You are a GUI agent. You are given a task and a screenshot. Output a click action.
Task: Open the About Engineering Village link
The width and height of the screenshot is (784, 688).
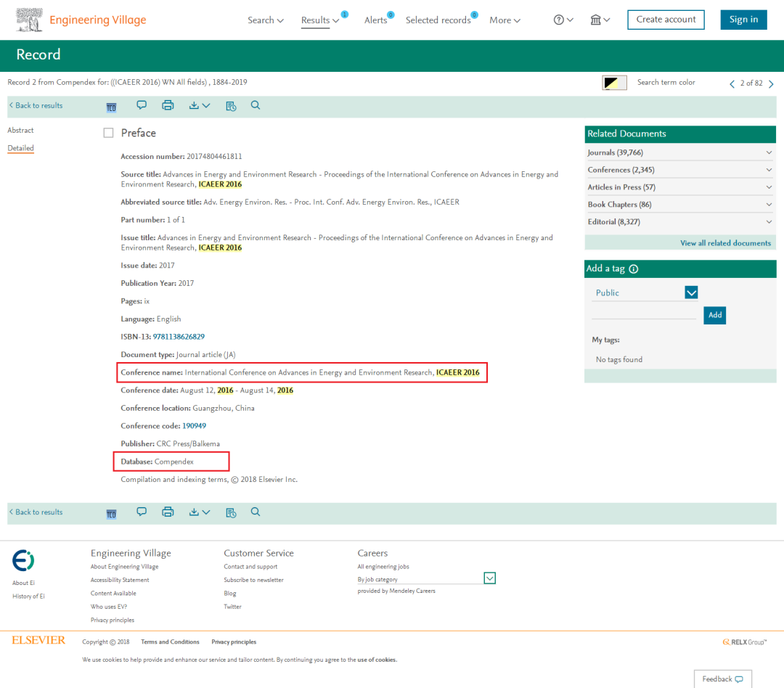(125, 567)
